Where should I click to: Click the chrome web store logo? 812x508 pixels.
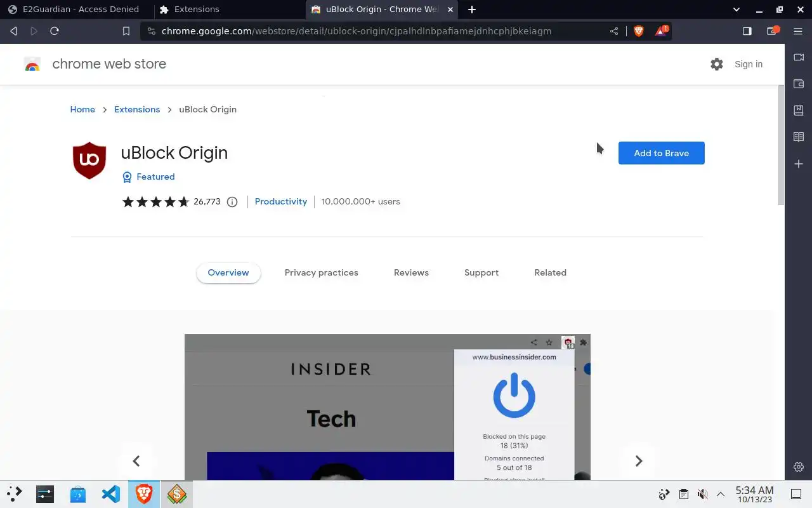tap(32, 64)
